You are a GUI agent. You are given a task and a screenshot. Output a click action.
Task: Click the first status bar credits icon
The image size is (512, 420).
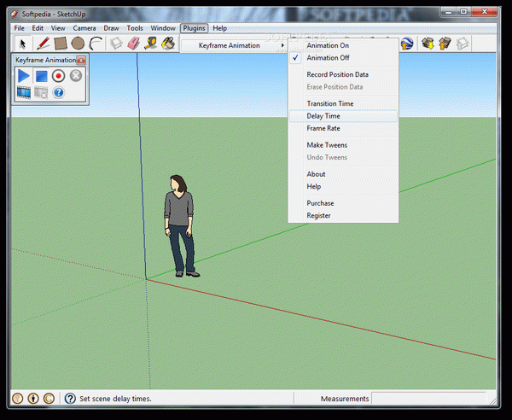[x=18, y=399]
